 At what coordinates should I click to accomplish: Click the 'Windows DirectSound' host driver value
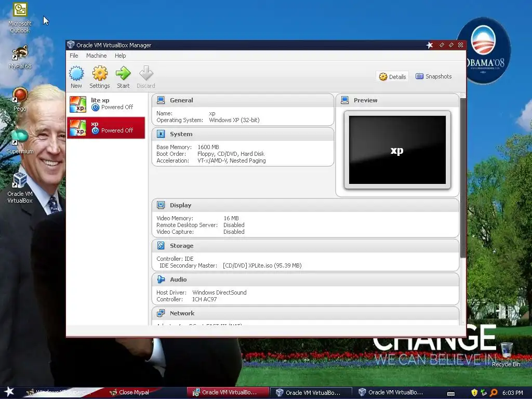click(x=219, y=292)
